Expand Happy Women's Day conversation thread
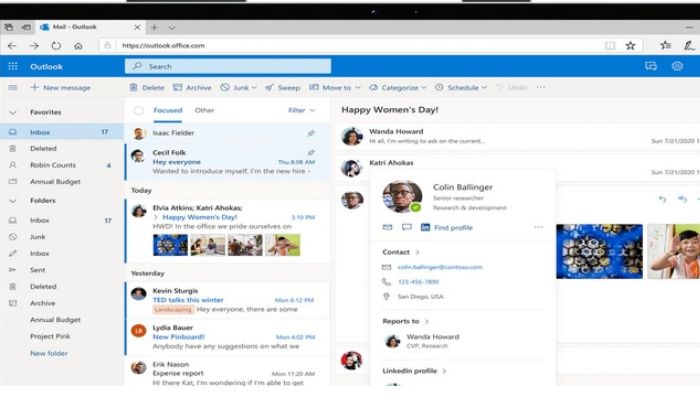The width and height of the screenshot is (700, 400). [156, 217]
